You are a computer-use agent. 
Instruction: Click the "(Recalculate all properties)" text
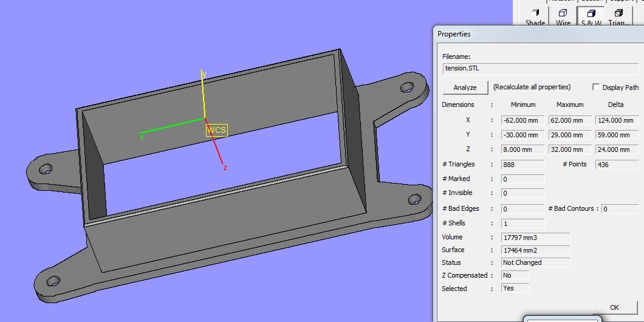click(532, 87)
